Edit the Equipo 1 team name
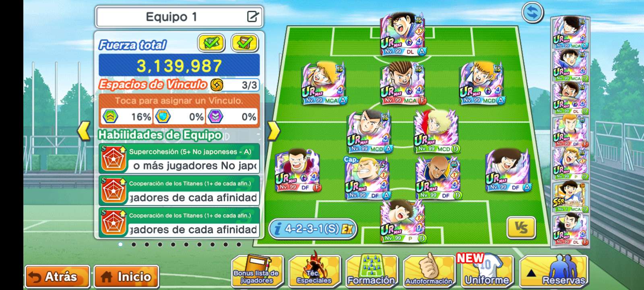 click(252, 17)
